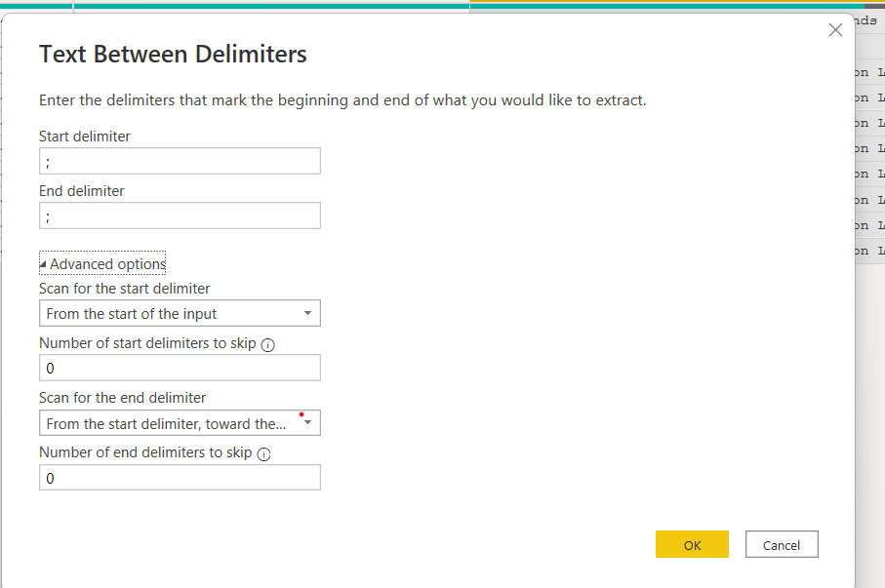Confirm with the OK button
The height and width of the screenshot is (588, 885).
[x=692, y=544]
